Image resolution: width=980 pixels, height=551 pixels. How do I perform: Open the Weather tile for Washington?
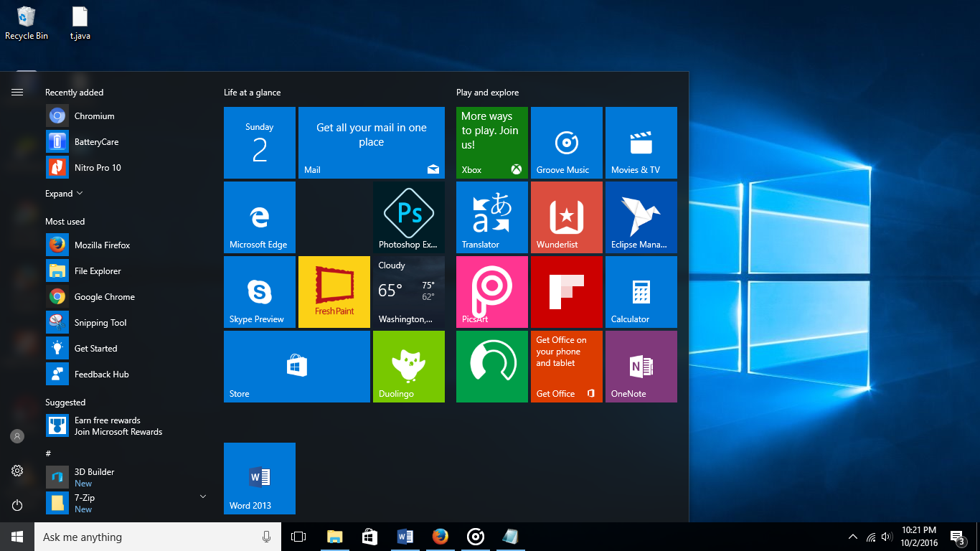click(x=409, y=292)
